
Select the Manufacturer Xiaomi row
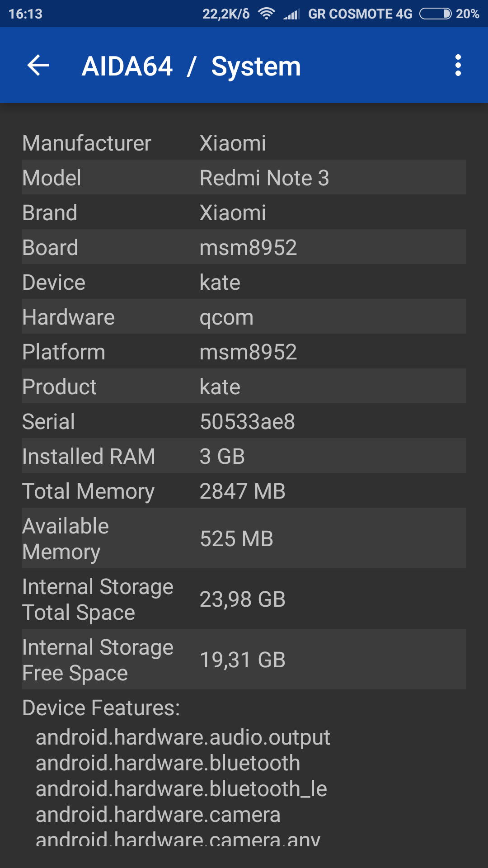244,143
